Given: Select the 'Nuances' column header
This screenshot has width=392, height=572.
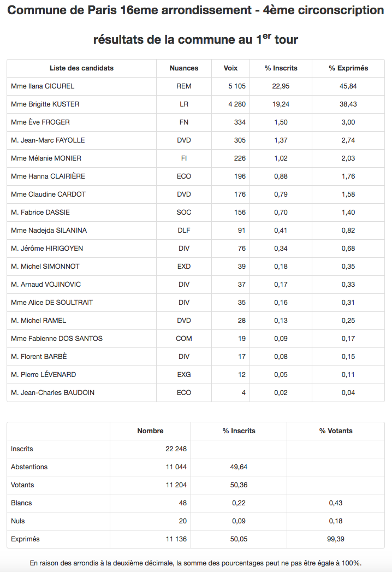Looking at the screenshot, I should pos(184,68).
